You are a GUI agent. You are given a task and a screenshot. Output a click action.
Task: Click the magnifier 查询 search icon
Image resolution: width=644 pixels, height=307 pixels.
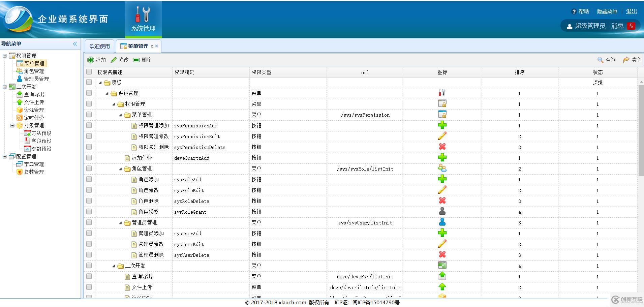[601, 60]
